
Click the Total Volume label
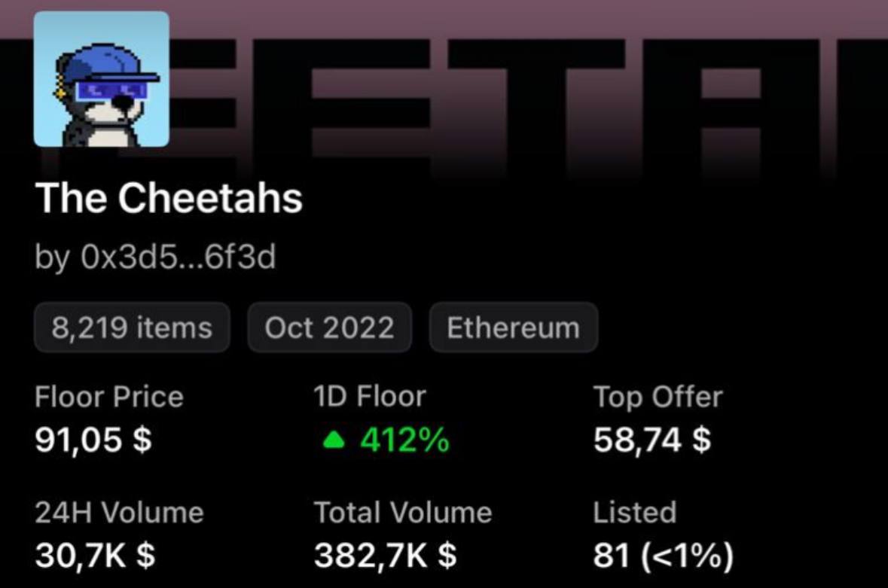[403, 513]
